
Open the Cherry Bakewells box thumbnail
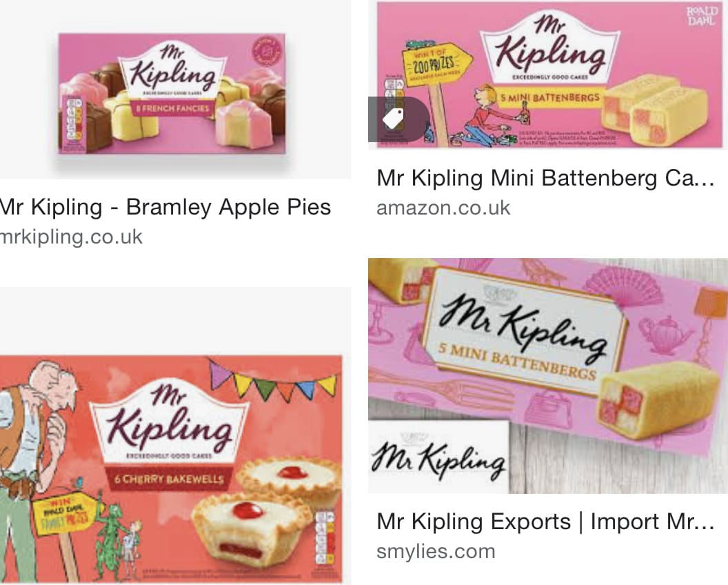(172, 469)
